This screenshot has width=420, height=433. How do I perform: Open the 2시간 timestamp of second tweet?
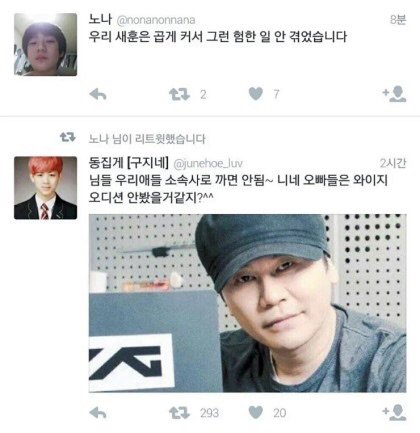point(393,163)
